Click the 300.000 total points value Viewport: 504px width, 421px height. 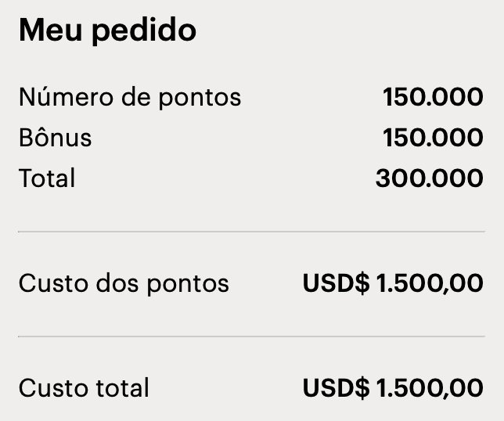[x=430, y=178]
